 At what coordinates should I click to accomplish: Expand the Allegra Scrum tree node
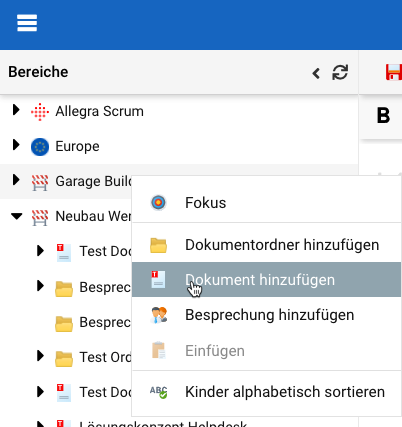pyautogui.click(x=16, y=110)
